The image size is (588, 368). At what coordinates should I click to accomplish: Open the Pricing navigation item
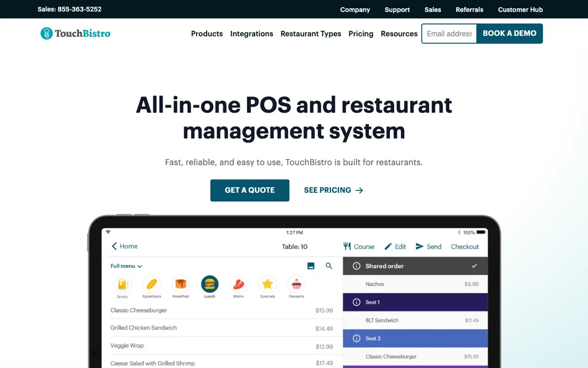click(x=361, y=34)
